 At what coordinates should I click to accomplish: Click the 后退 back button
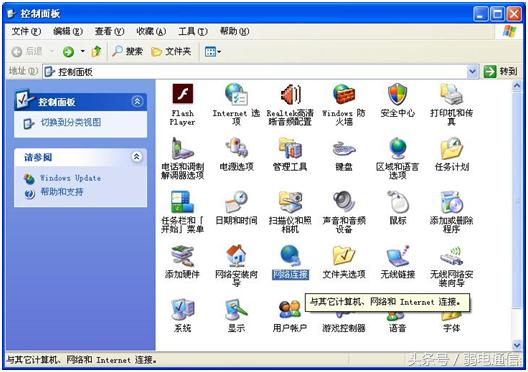(x=27, y=52)
